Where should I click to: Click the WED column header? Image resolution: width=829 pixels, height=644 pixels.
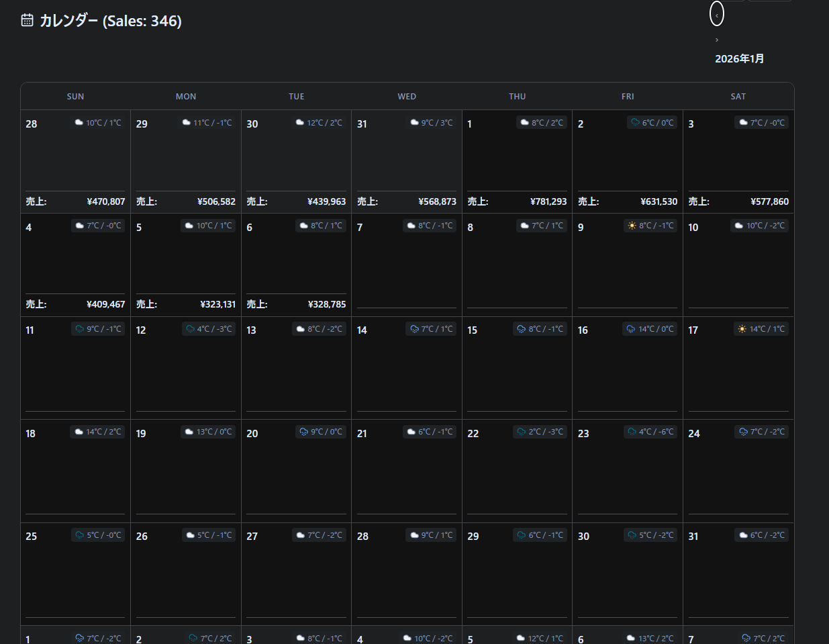click(407, 97)
